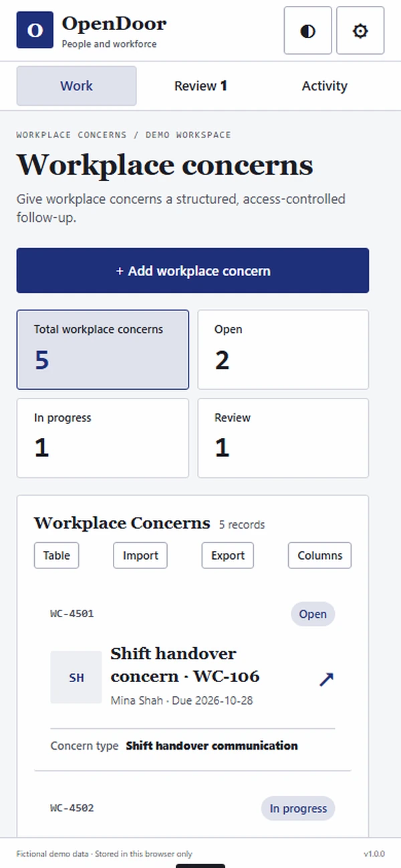The width and height of the screenshot is (401, 868).
Task: Click the v1.0.0 version label
Action: [x=374, y=854]
